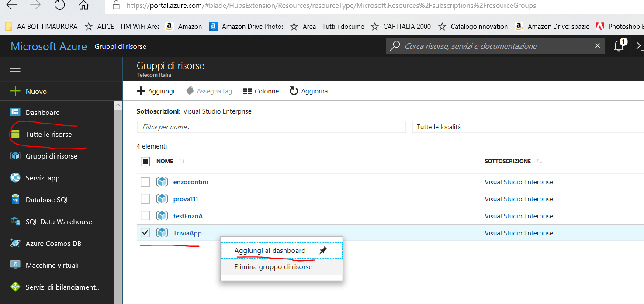Screen dimensions: 644x304
Task: Open the prova111 resource group link
Action: click(x=186, y=199)
